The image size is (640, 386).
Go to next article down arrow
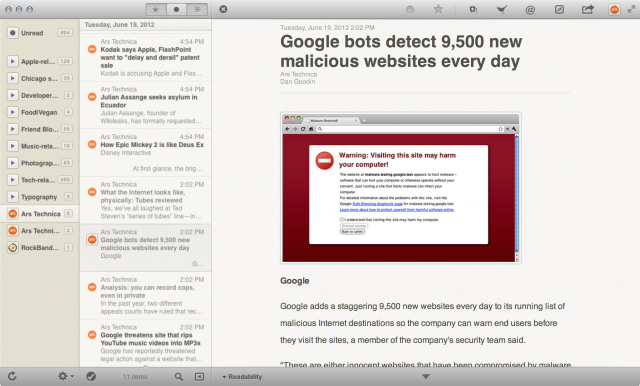[x=426, y=376]
